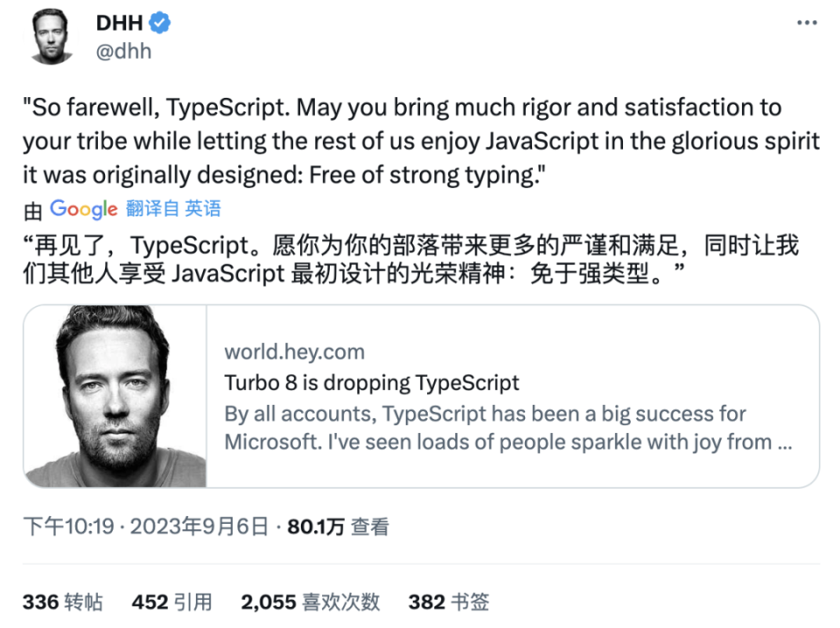Open the 452 引用 quote tweets
840x628 pixels.
click(171, 602)
